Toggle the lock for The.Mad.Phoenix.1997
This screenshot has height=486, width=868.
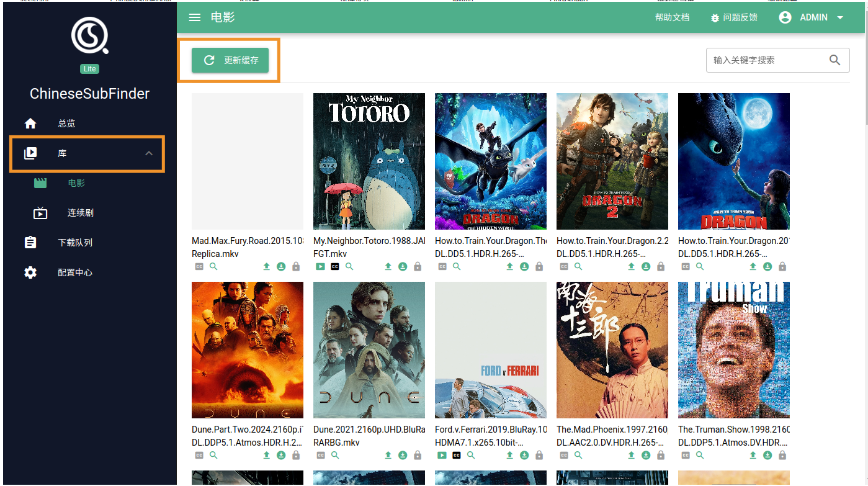661,455
